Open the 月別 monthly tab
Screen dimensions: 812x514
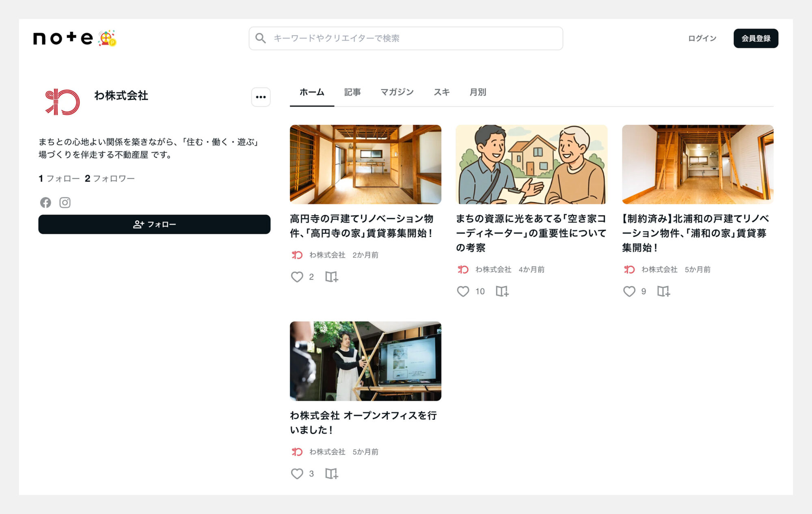[x=477, y=93]
